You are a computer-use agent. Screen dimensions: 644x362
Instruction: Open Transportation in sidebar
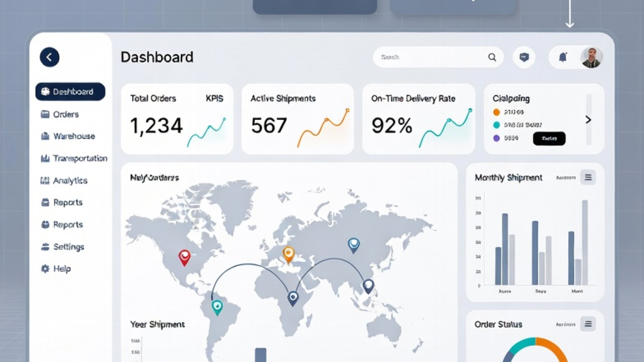coord(79,158)
